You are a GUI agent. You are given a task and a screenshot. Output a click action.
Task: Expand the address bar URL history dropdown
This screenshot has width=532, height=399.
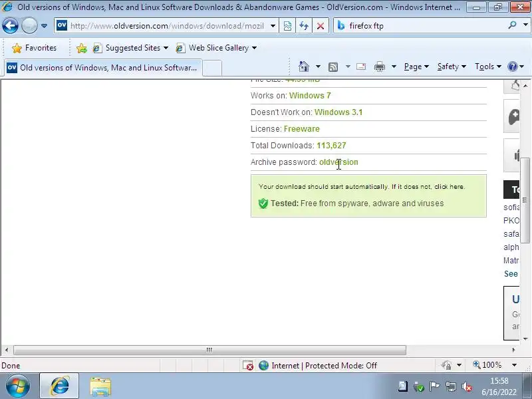[273, 26]
